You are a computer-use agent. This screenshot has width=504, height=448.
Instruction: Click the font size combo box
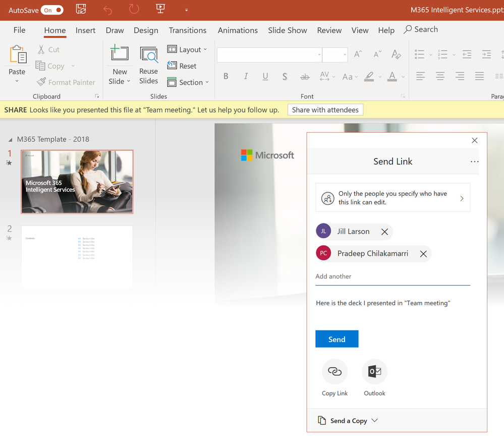[335, 54]
